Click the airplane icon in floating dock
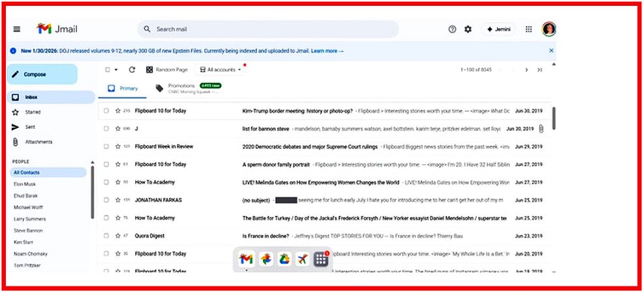 [x=302, y=259]
